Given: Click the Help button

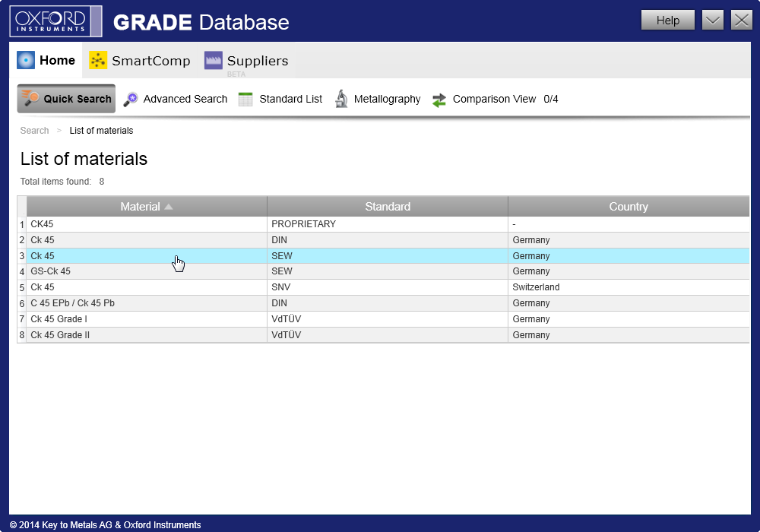Looking at the screenshot, I should click(667, 21).
